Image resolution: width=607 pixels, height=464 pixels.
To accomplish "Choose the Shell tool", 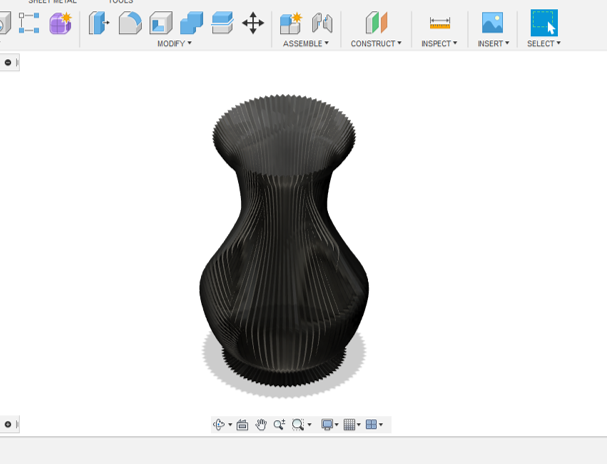I will 161,23.
